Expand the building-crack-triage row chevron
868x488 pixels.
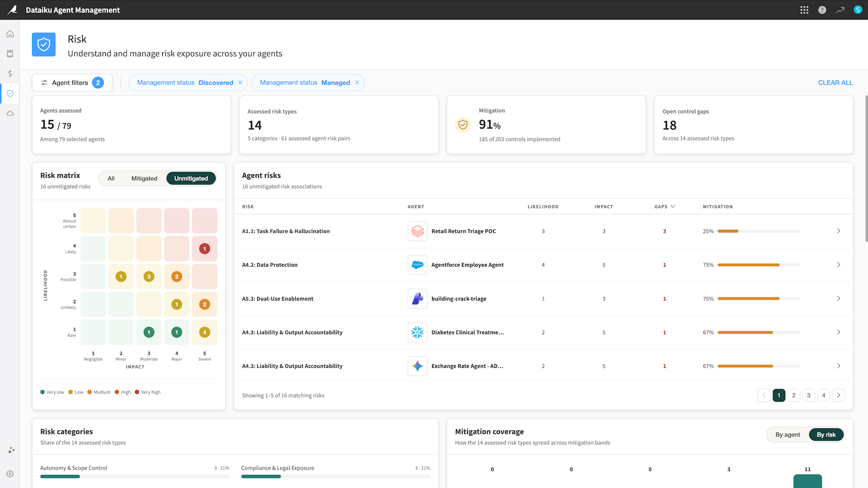[x=839, y=299]
